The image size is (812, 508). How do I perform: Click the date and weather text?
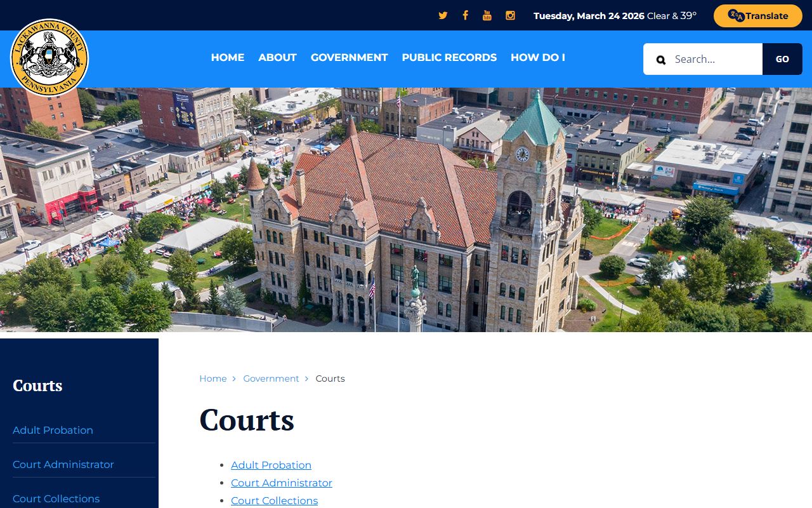(615, 16)
